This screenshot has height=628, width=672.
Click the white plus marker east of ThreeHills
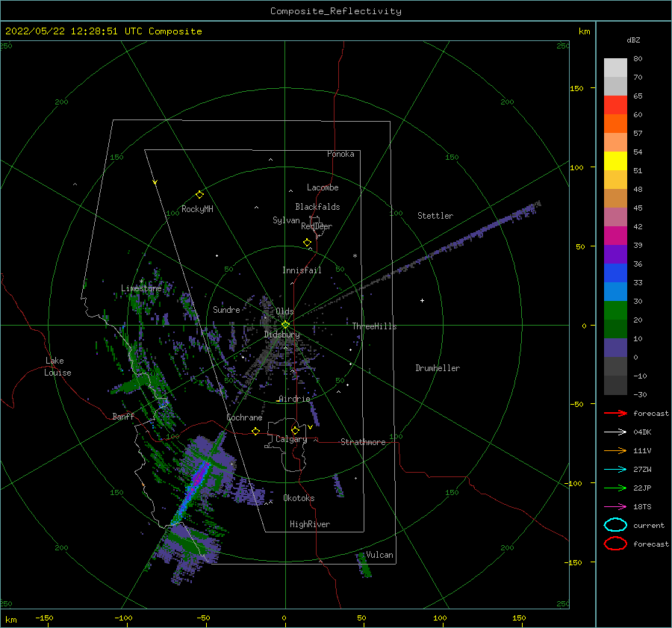(x=422, y=300)
